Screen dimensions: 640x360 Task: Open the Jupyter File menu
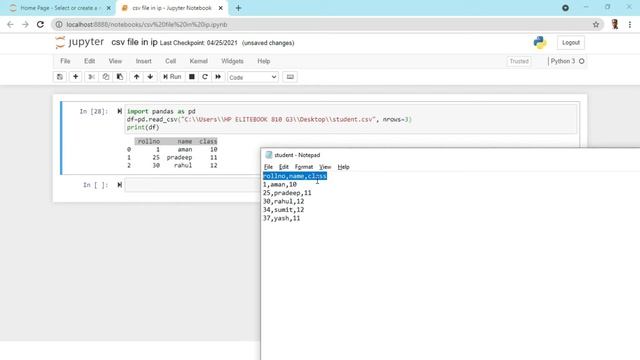[x=65, y=61]
